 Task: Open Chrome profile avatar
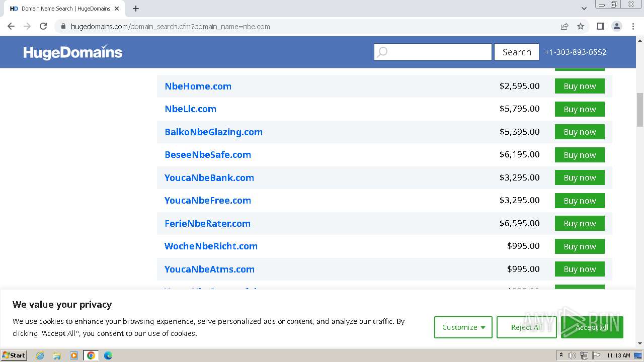(x=617, y=26)
